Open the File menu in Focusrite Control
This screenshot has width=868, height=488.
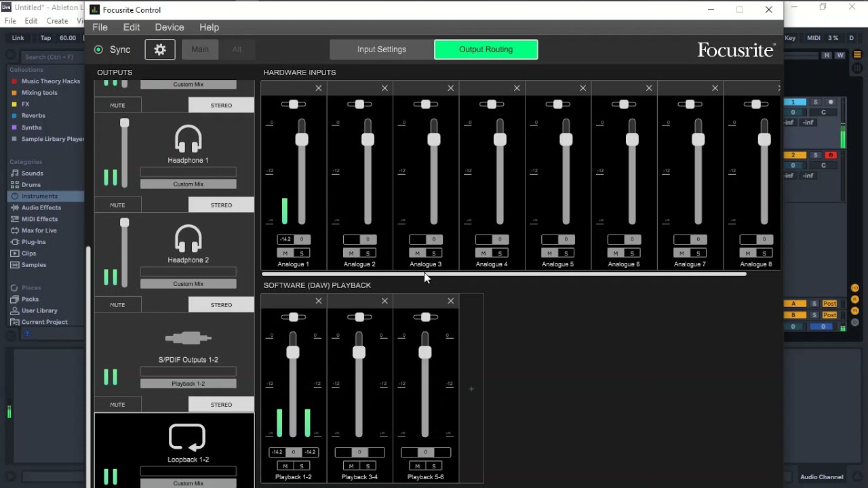point(100,27)
